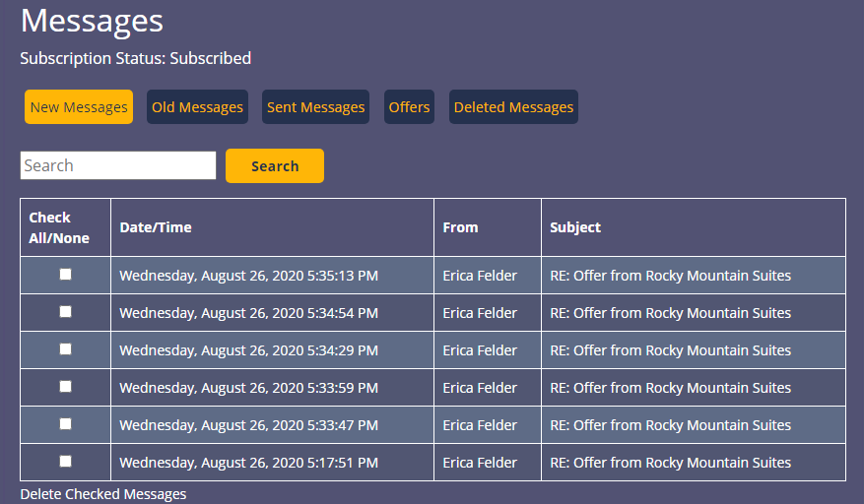Viewport: 864px width, 504px height.
Task: Click Delete Checked Messages link
Action: (103, 494)
